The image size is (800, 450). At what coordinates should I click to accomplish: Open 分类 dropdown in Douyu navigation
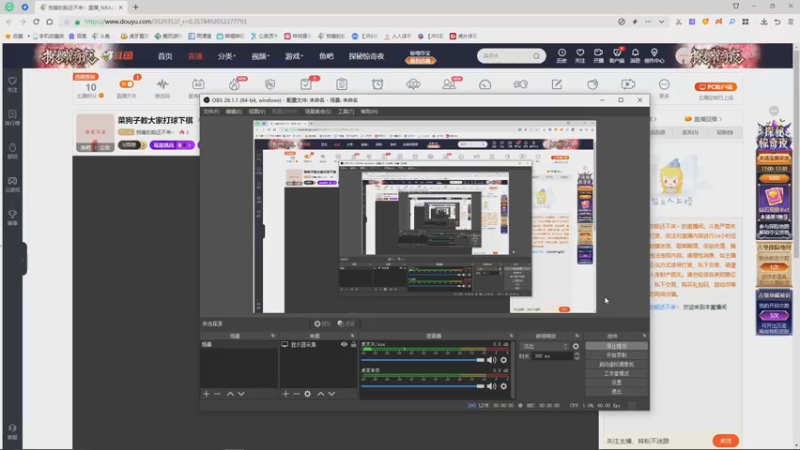pos(227,56)
